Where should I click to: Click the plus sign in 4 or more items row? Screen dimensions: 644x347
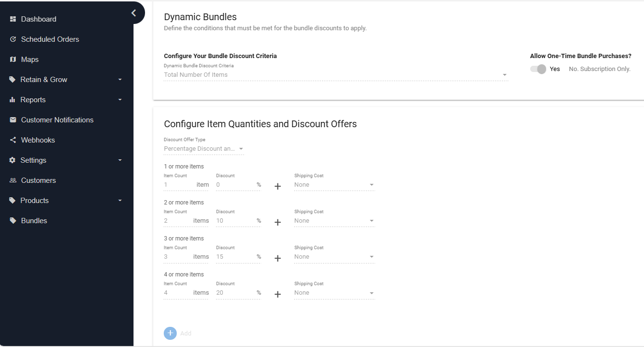[278, 294]
